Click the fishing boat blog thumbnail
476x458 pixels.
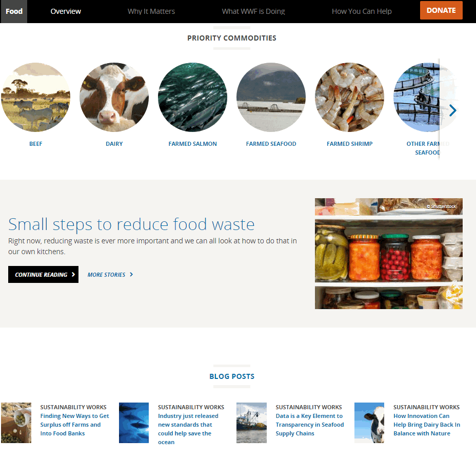tap(251, 423)
